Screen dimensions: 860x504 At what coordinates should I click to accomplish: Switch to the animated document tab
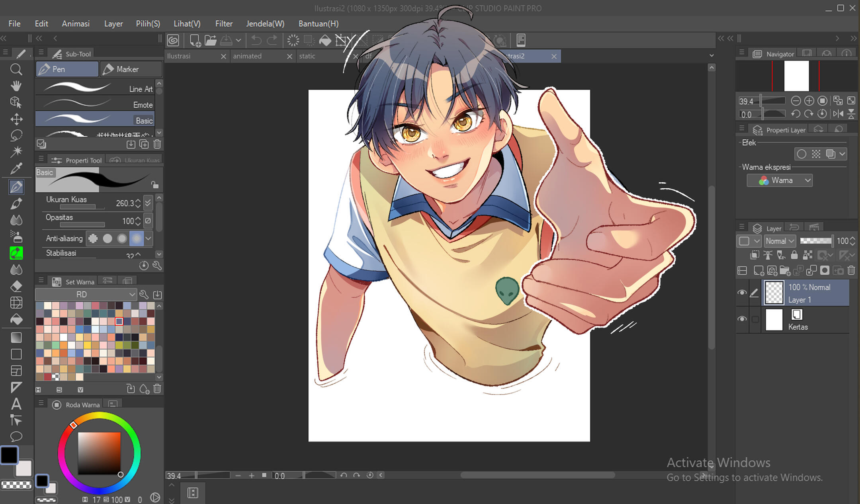point(247,56)
